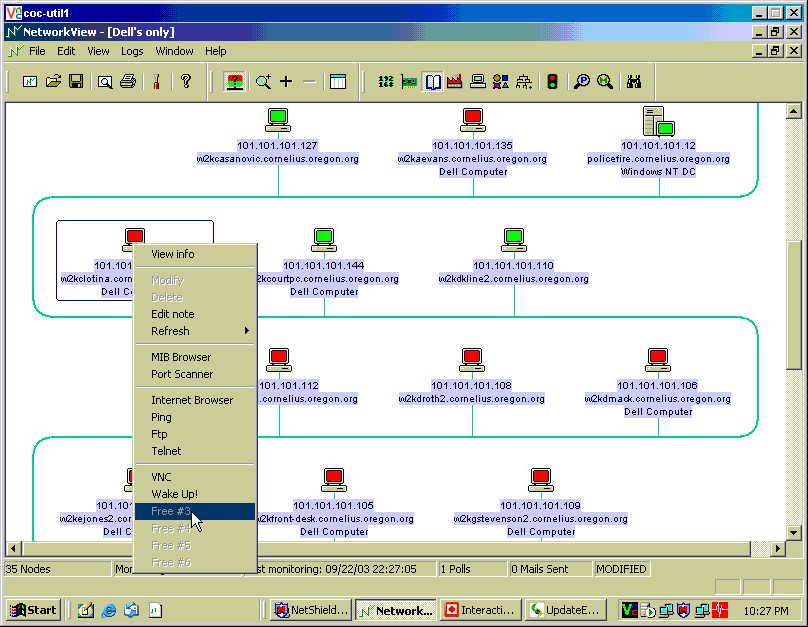The width and height of the screenshot is (808, 627).
Task: Open the File menu
Action: [37, 51]
